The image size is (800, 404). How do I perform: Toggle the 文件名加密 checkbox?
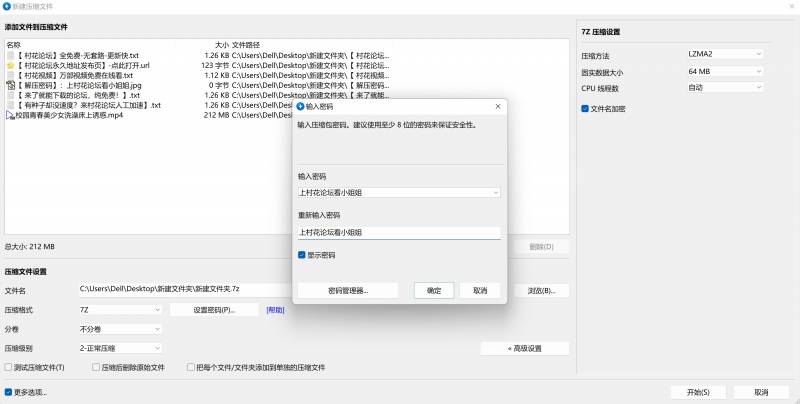click(585, 108)
